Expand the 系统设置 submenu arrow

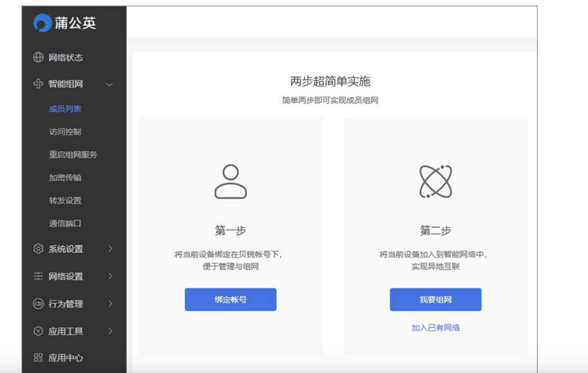(x=110, y=249)
